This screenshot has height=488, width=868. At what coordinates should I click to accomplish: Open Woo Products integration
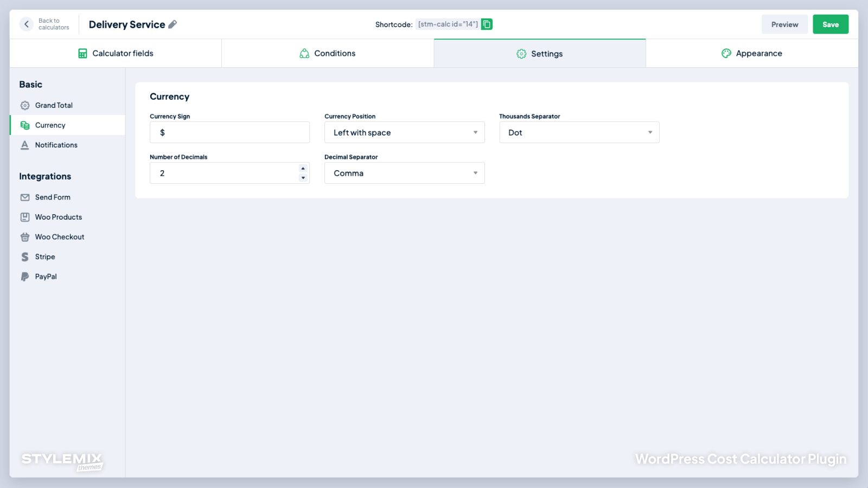coord(67,217)
